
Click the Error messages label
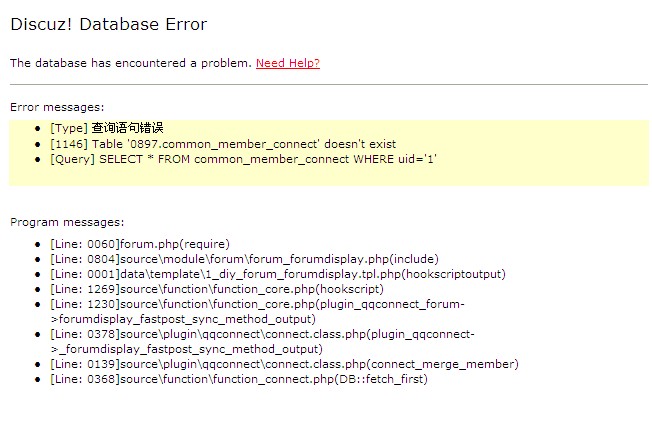pos(57,107)
